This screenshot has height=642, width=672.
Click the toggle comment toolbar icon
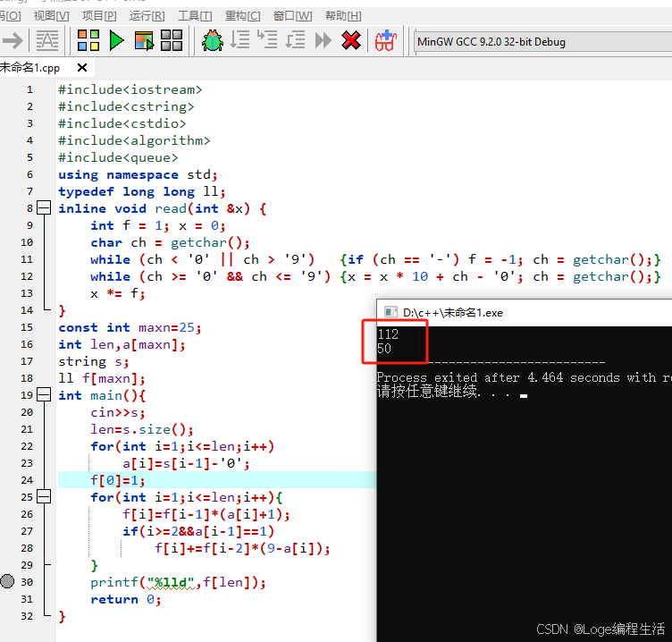(47, 41)
